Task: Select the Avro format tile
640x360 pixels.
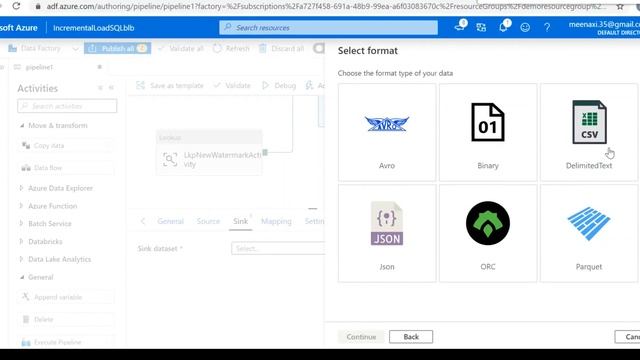Action: [387, 132]
